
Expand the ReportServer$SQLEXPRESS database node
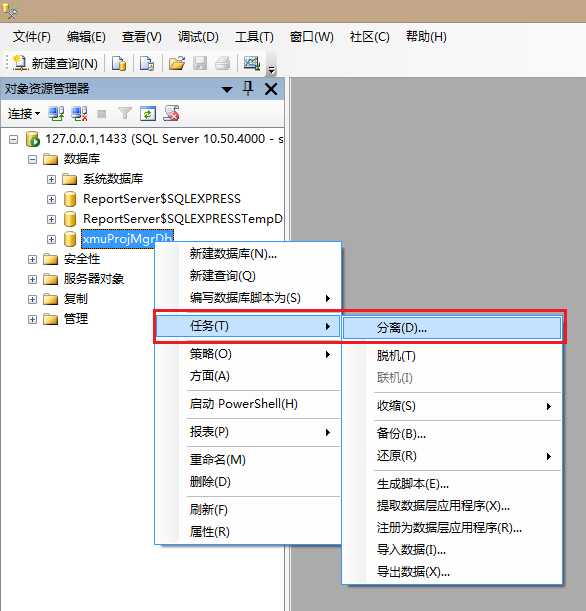point(51,200)
